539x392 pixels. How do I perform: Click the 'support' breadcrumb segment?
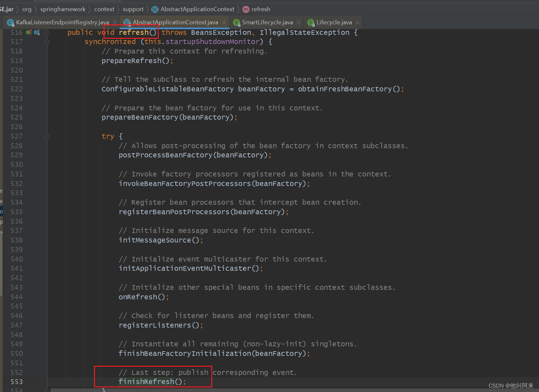click(x=133, y=9)
